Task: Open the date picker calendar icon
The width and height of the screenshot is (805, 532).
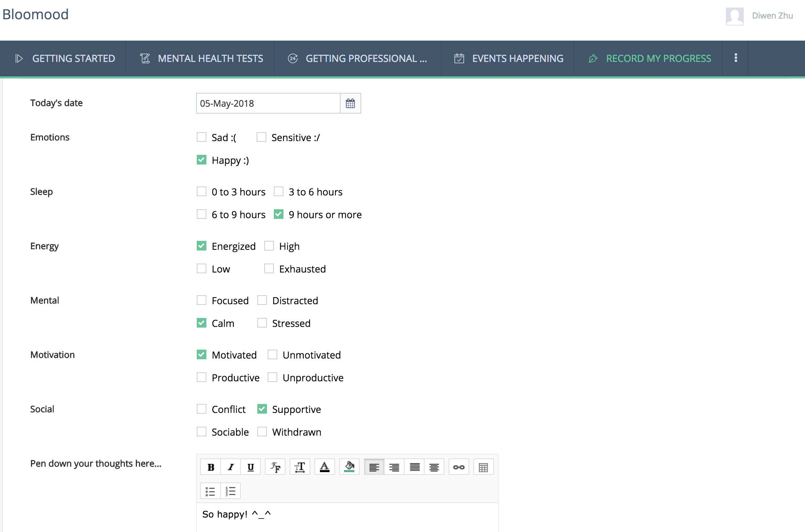Action: pos(350,103)
